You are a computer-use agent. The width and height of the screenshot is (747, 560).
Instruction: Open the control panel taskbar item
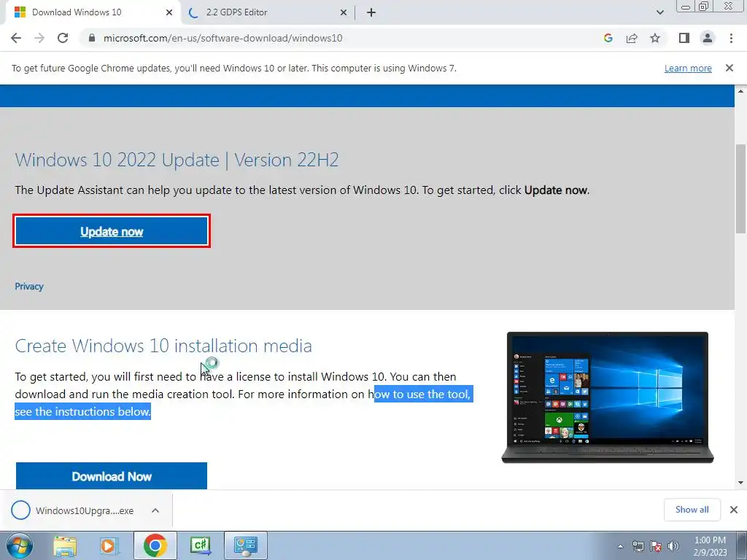coord(245,545)
